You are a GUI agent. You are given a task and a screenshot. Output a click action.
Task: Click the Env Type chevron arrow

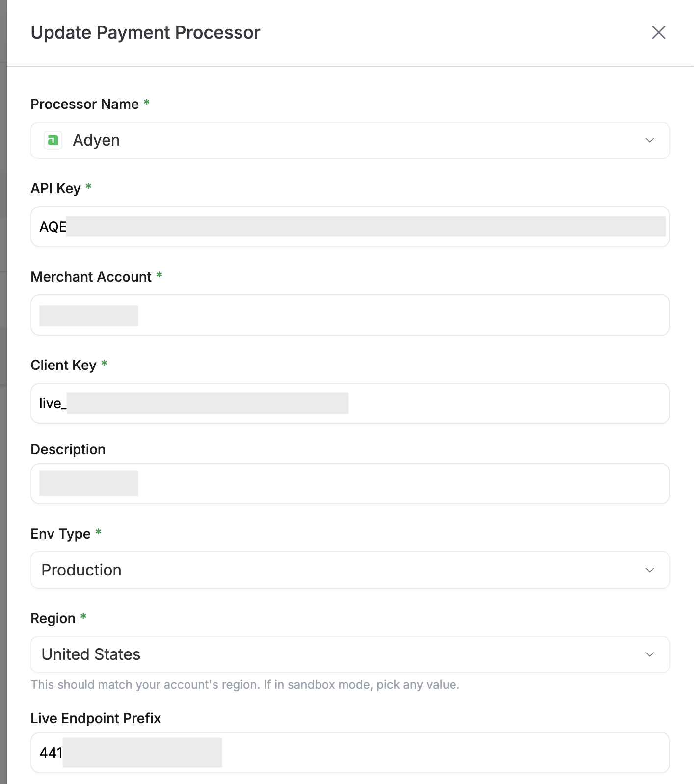click(x=650, y=570)
